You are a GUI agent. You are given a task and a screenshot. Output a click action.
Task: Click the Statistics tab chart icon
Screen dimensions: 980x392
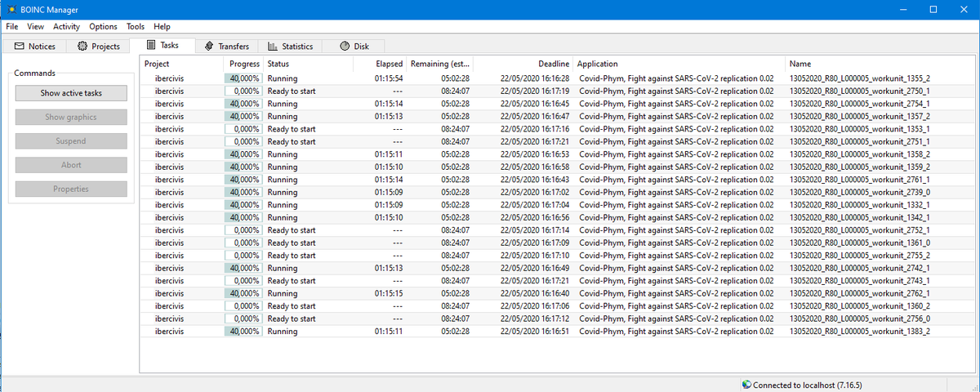click(273, 47)
